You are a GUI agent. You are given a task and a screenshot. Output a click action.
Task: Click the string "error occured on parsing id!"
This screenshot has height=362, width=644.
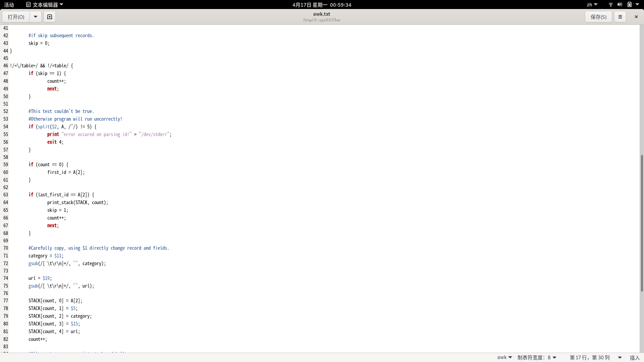tap(97, 134)
